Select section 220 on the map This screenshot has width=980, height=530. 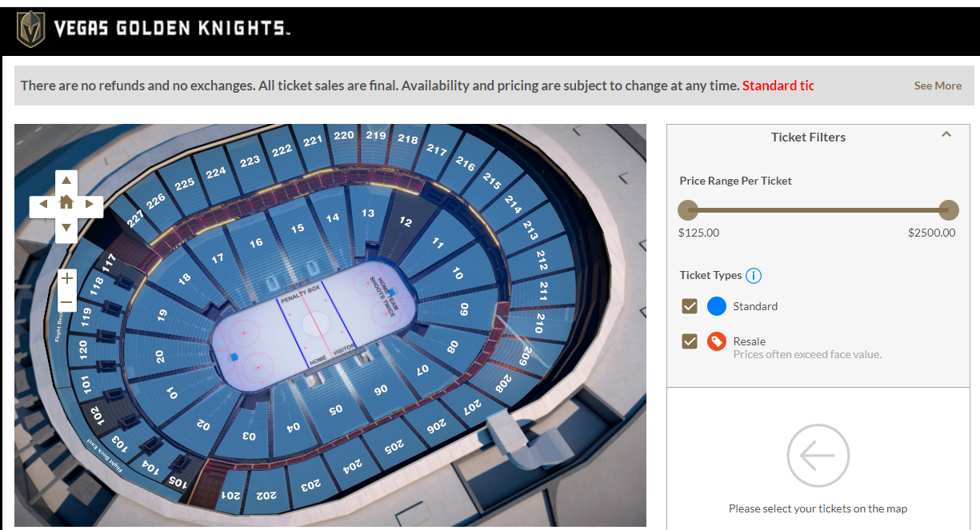(x=344, y=137)
